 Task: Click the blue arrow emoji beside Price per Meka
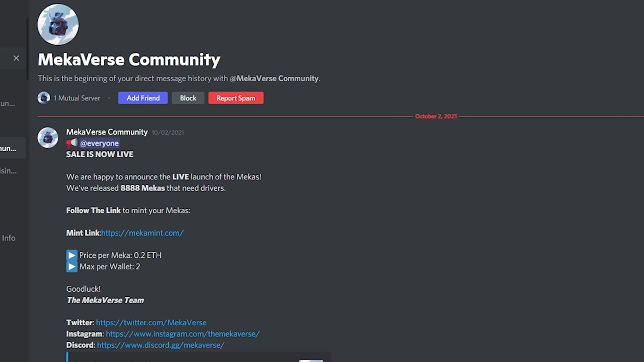coord(71,255)
